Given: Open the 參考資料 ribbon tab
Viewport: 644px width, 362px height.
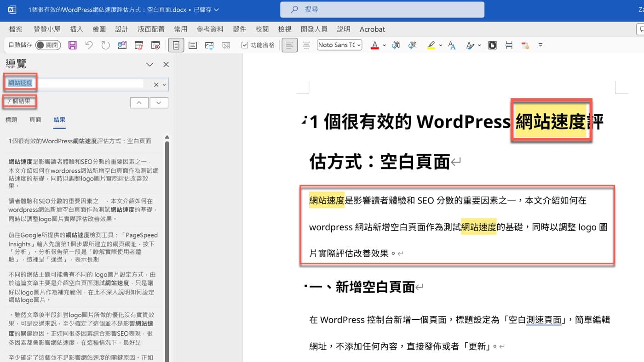Looking at the screenshot, I should (210, 29).
